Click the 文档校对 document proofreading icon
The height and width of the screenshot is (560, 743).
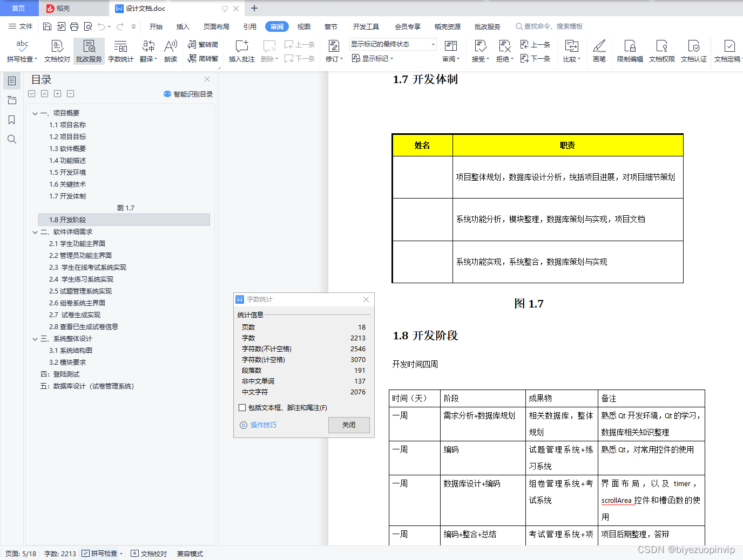(57, 51)
